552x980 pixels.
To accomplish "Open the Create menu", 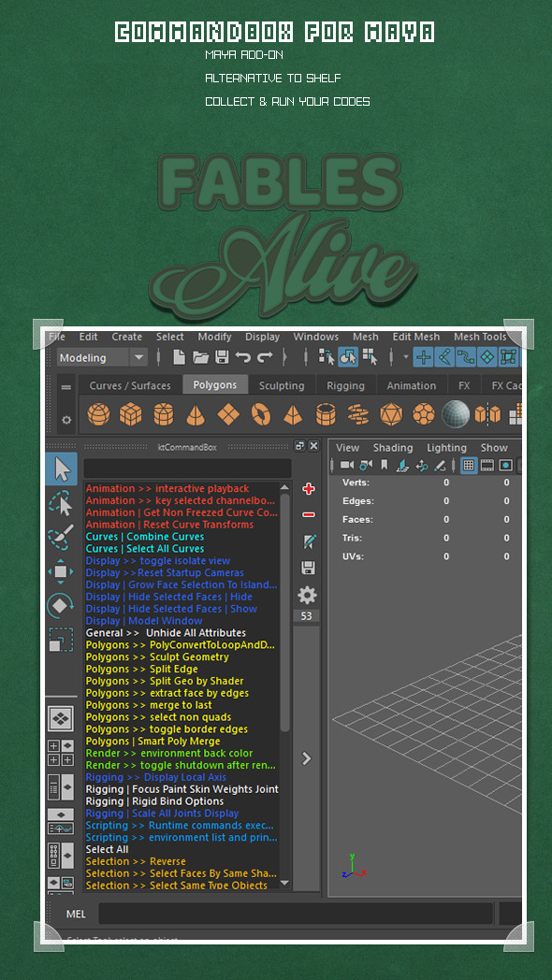I will [127, 337].
